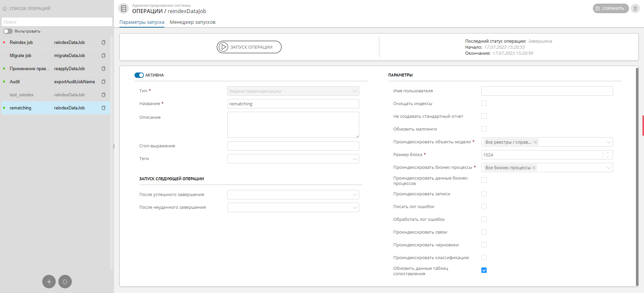Open 'Проиндексировать бизнес-процессы' dropdown
This screenshot has width=644, height=293.
pyautogui.click(x=547, y=167)
